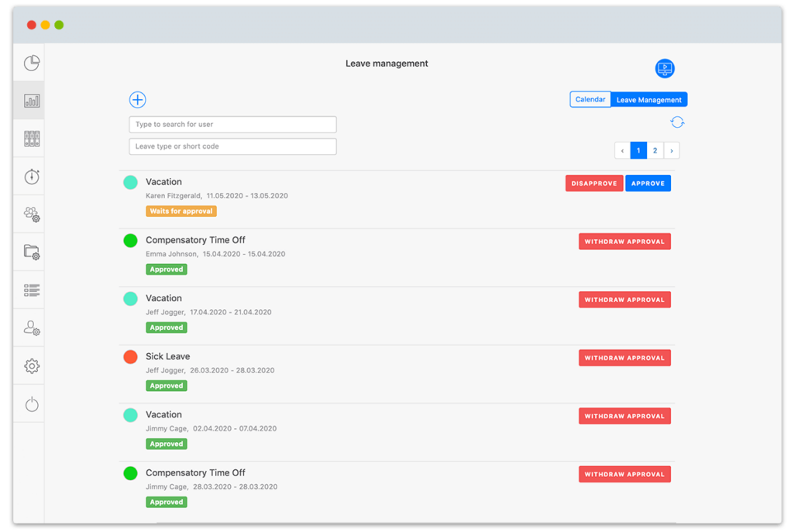Switch to the Calendar view
This screenshot has width=798, height=532.
pos(590,99)
